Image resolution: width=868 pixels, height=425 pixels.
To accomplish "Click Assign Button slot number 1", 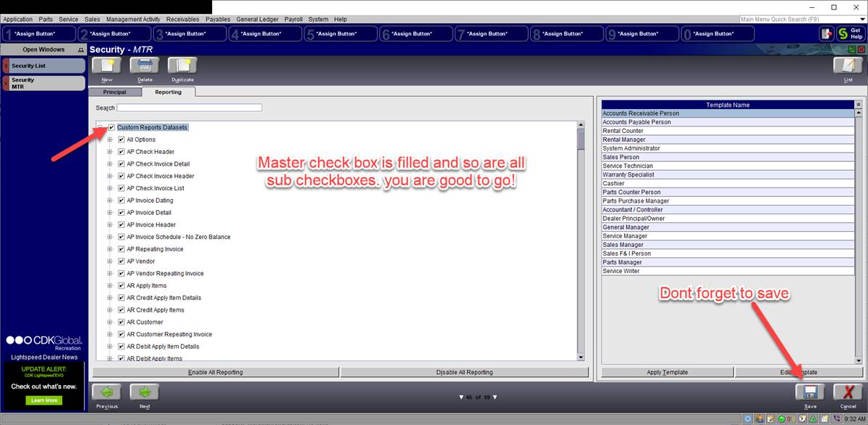I will 38,33.
